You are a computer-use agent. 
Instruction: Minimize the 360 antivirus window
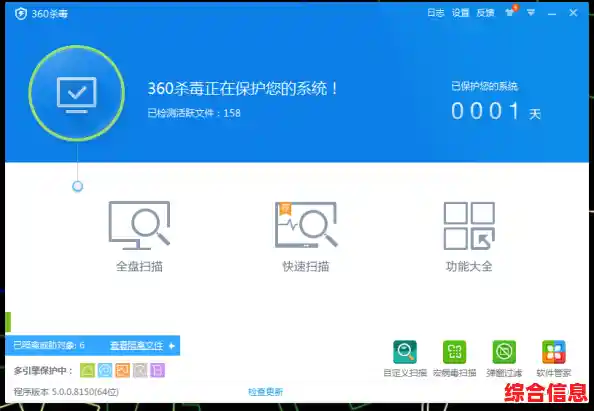tap(552, 14)
